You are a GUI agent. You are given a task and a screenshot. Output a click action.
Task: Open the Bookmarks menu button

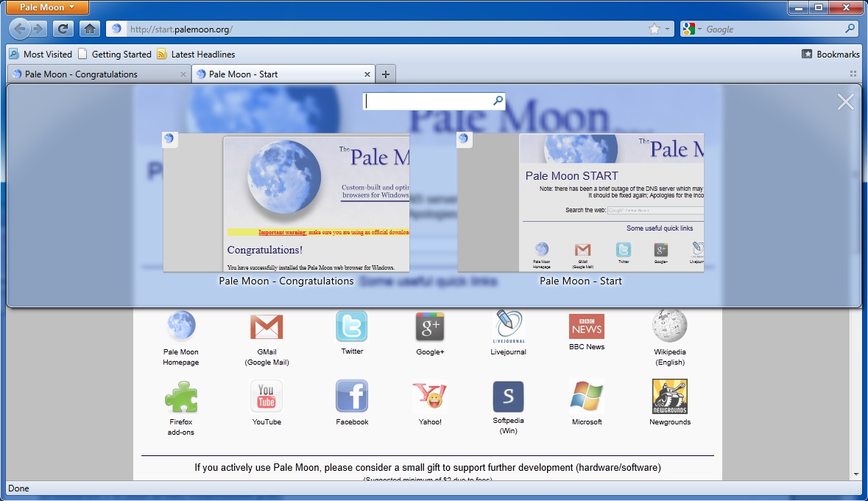point(830,54)
